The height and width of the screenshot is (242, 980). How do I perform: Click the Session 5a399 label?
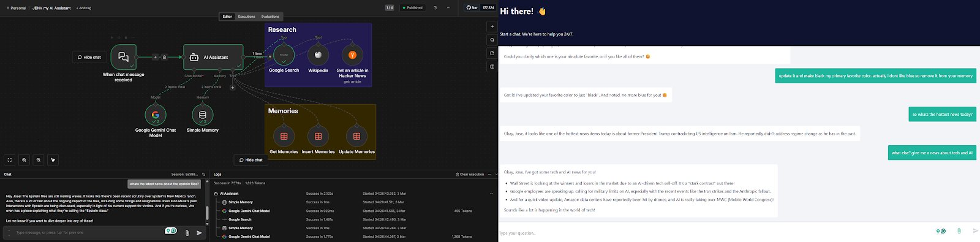184,175
